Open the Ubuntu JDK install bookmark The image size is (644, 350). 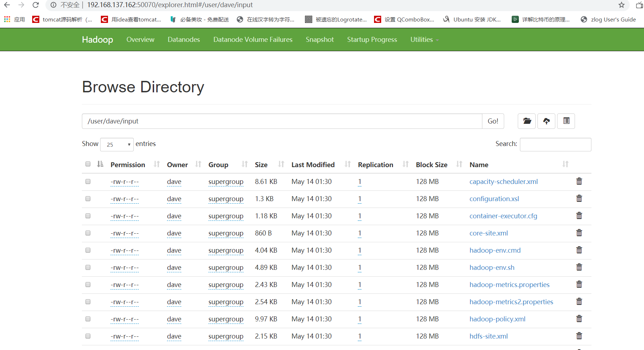pyautogui.click(x=472, y=19)
